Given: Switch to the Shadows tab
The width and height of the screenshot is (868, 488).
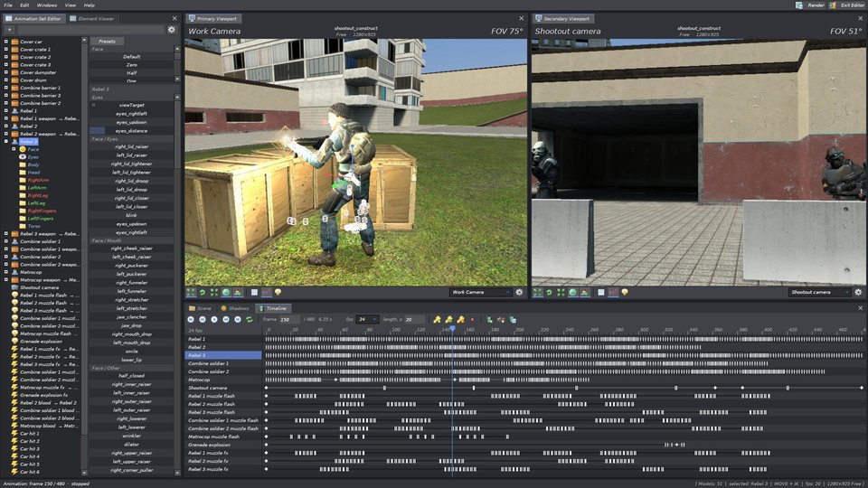Looking at the screenshot, I should click(x=235, y=308).
